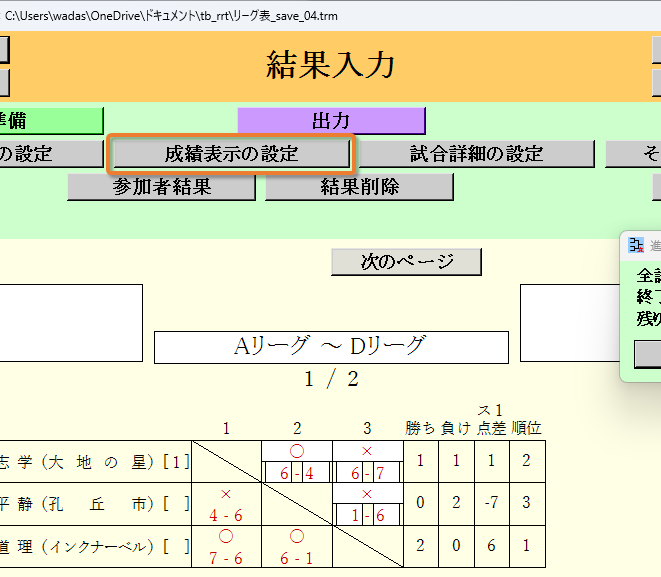Click the 順位 column header
Image resolution: width=661 pixels, height=577 pixels.
(527, 428)
